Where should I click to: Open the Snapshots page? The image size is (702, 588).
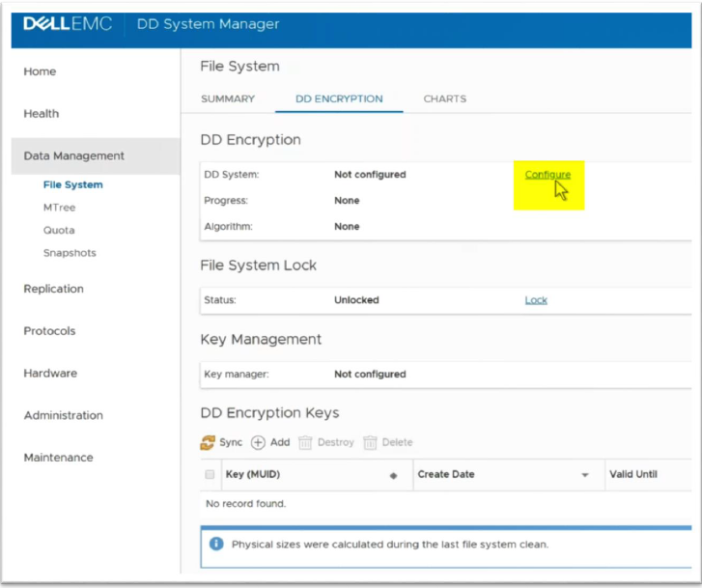tap(70, 253)
